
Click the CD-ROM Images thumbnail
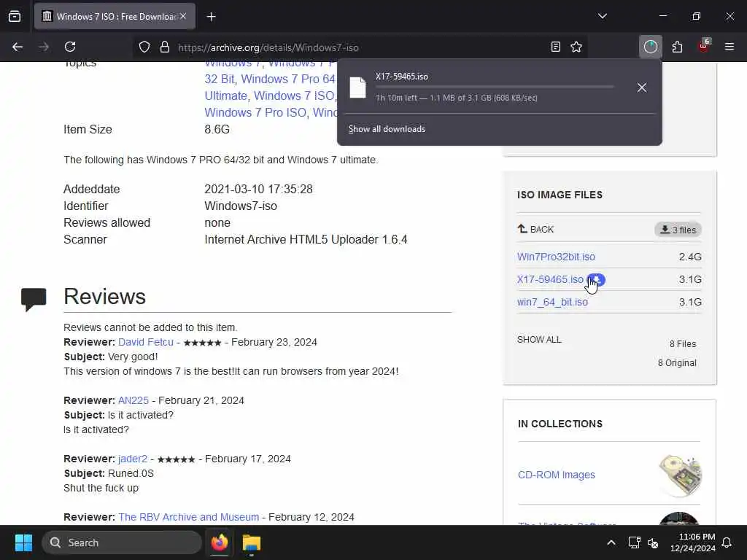680,475
